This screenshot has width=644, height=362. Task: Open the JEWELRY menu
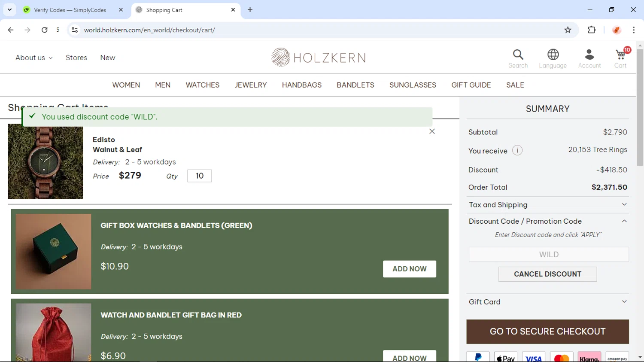click(x=251, y=85)
